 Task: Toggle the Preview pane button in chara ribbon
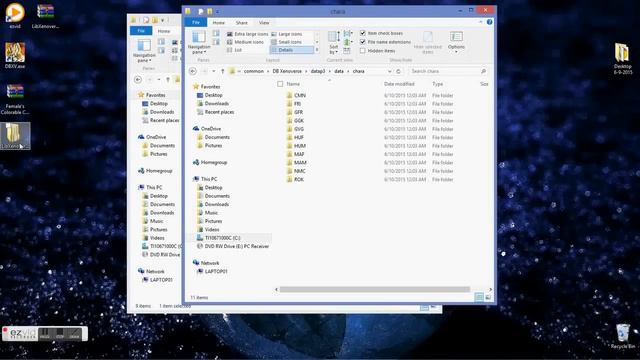coord(216,33)
